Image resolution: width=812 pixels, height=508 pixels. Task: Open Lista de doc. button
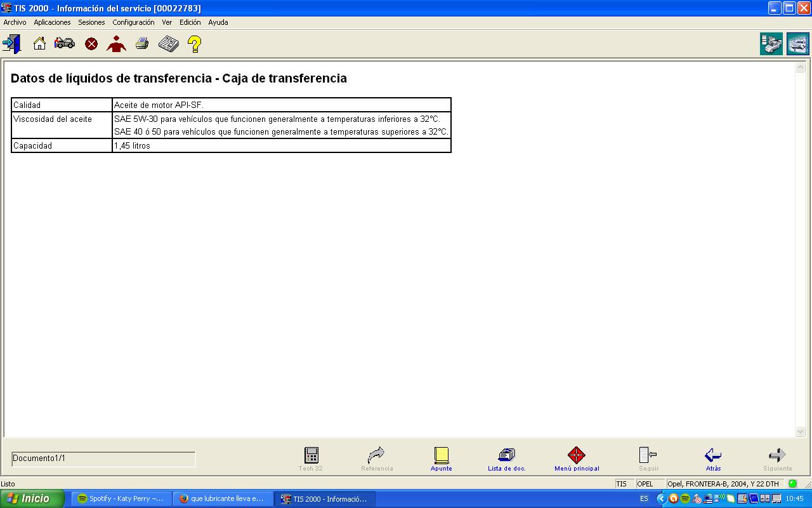click(506, 458)
